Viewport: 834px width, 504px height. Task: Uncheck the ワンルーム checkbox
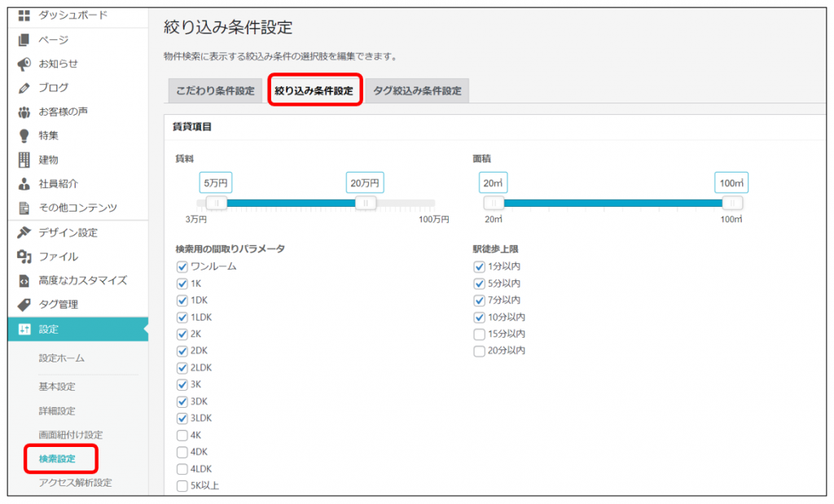[182, 267]
